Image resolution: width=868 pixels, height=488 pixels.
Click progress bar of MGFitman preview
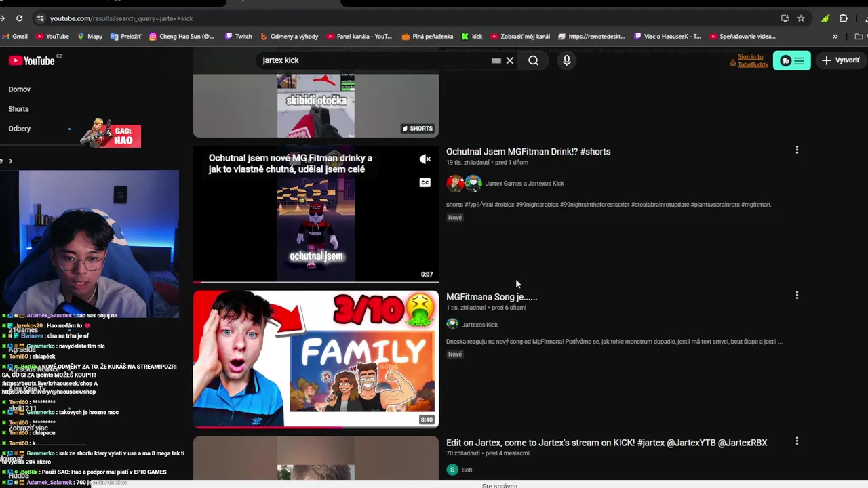316,282
